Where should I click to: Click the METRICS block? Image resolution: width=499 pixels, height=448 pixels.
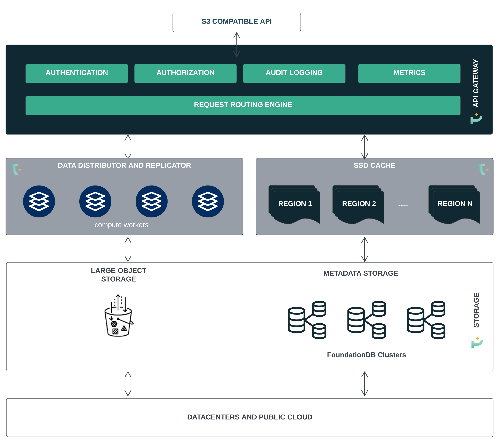pos(409,73)
